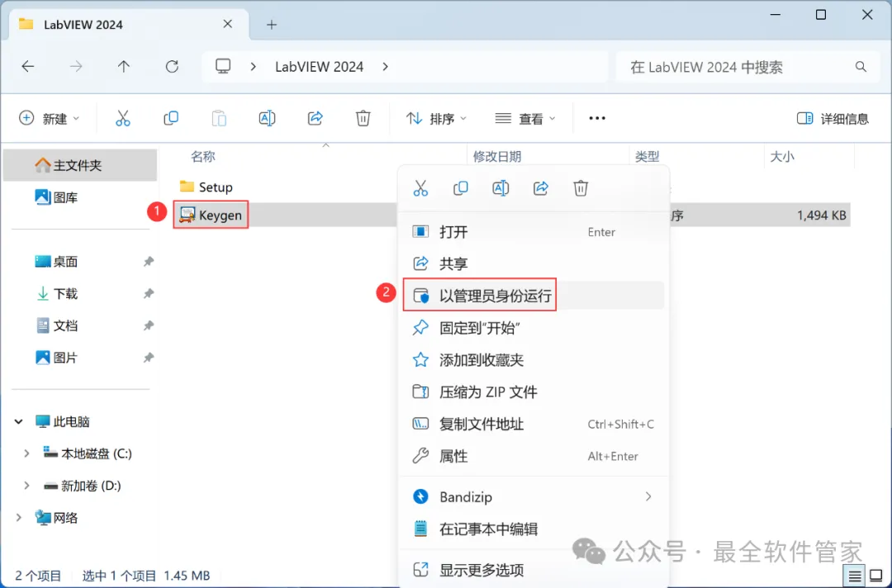Open a new tab with the plus button

pos(272,25)
